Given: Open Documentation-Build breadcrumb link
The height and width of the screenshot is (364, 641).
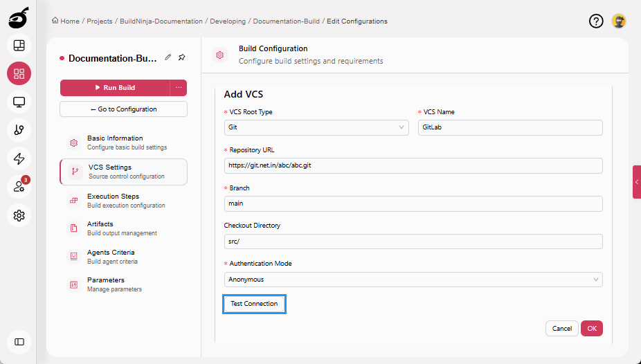Looking at the screenshot, I should tap(286, 21).
